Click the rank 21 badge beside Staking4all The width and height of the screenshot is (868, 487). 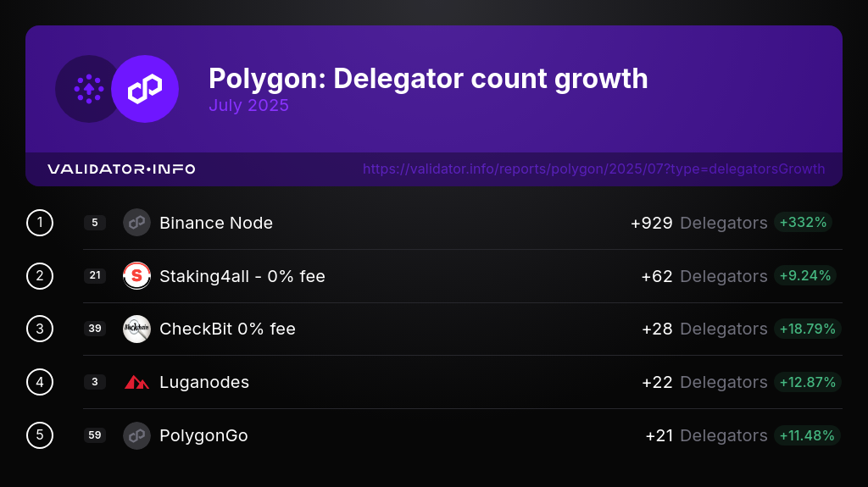point(95,275)
